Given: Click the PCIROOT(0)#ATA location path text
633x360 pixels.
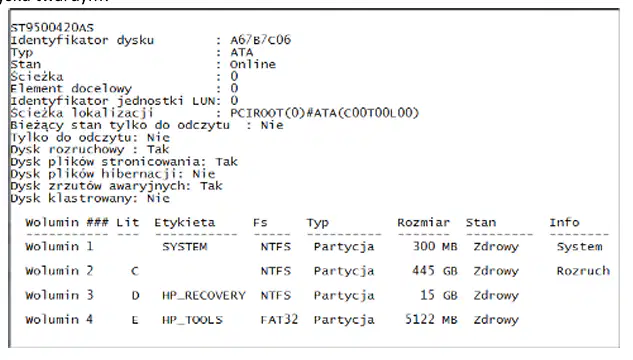Looking at the screenshot, I should tap(325, 113).
